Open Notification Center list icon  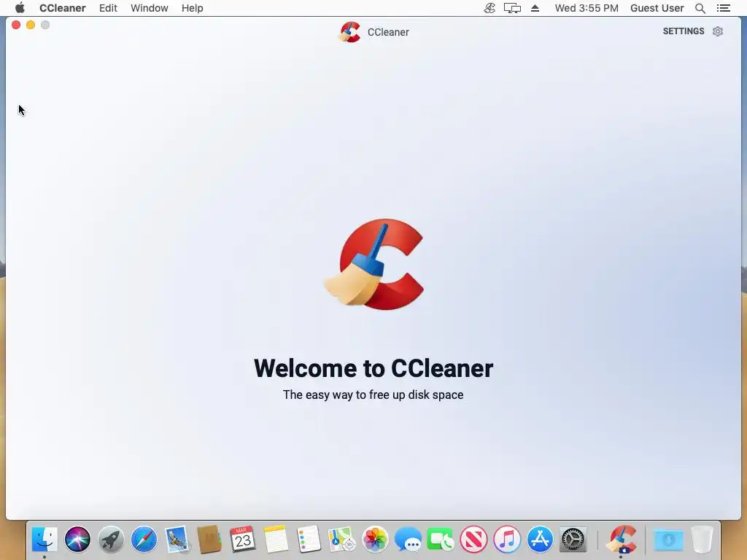click(x=723, y=8)
